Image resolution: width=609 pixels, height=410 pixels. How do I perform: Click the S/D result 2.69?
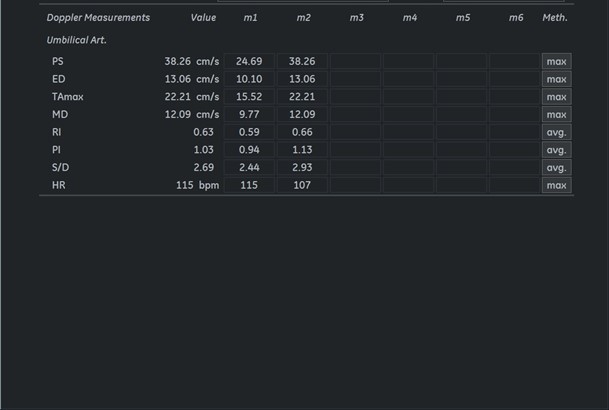coord(204,167)
